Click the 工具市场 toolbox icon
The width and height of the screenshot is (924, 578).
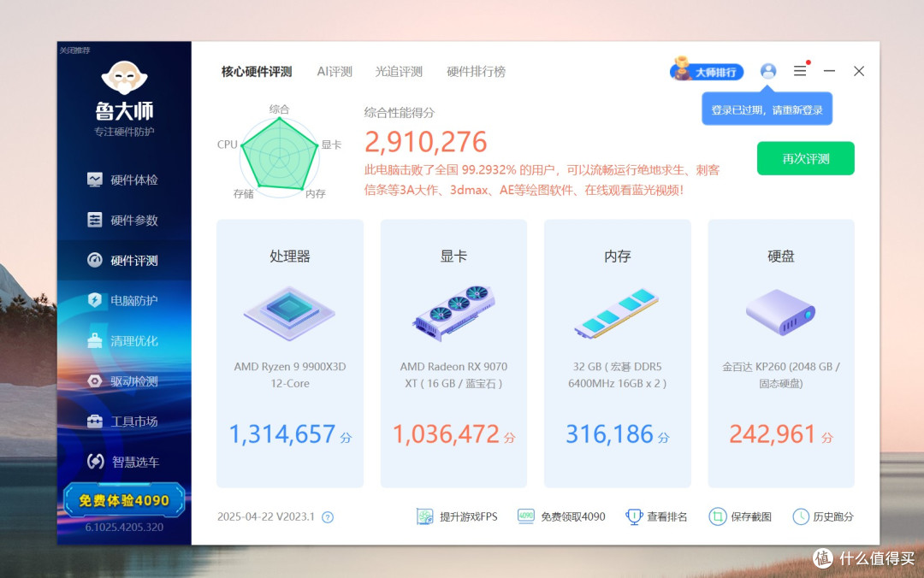[94, 422]
